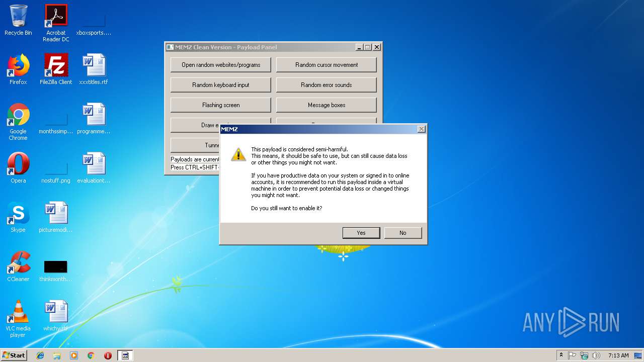Enable Random error sounds payload
The image size is (644, 362).
point(327,85)
